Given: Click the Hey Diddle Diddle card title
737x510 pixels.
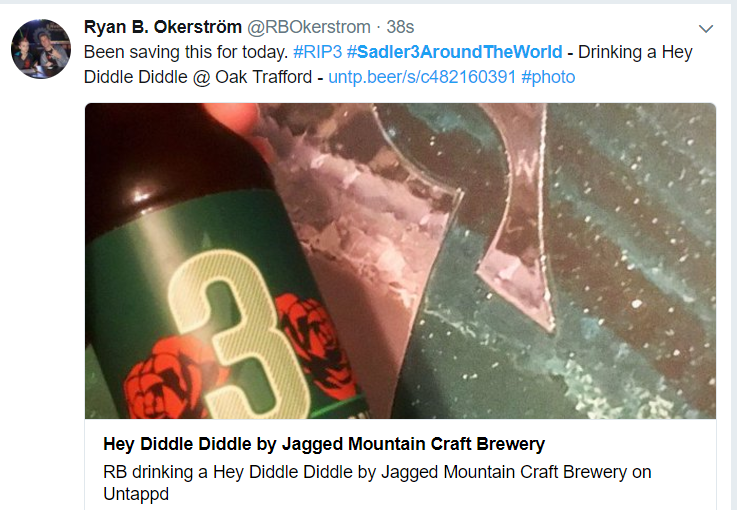Looking at the screenshot, I should [x=324, y=444].
